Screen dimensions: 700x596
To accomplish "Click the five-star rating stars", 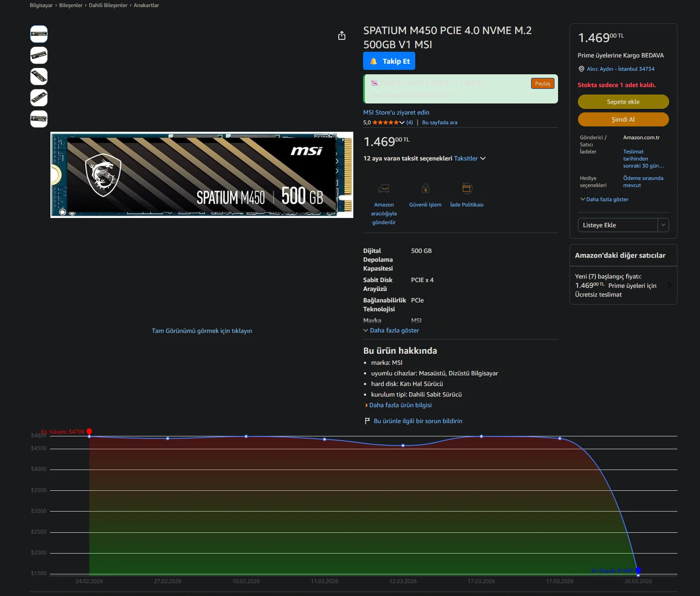I will (385, 122).
